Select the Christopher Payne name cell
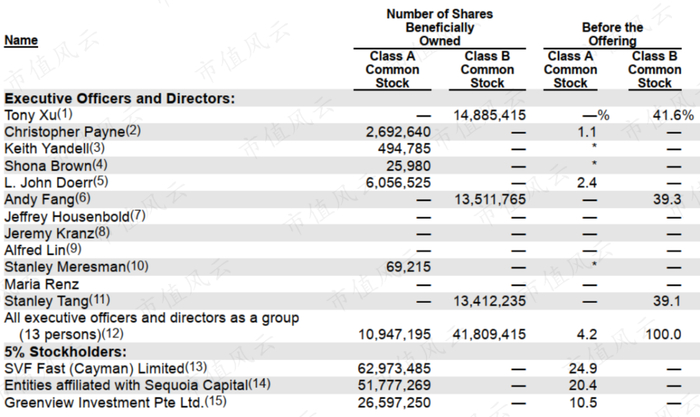 (72, 132)
